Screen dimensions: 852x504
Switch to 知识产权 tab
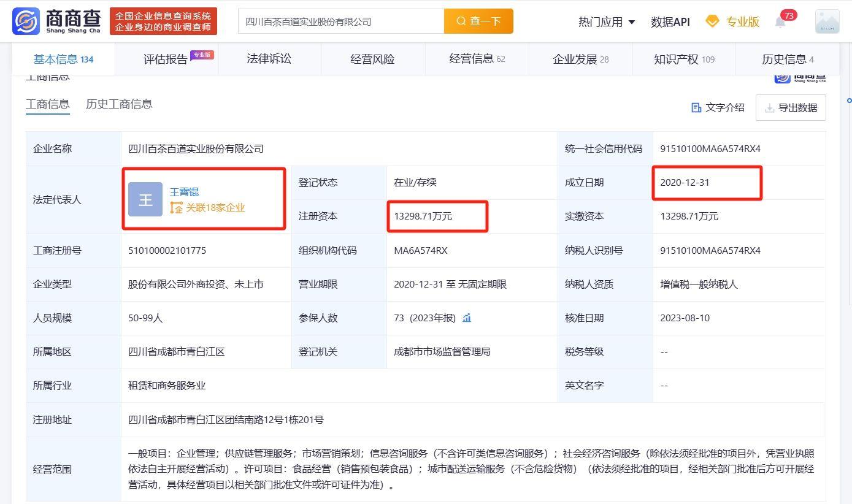(x=683, y=59)
